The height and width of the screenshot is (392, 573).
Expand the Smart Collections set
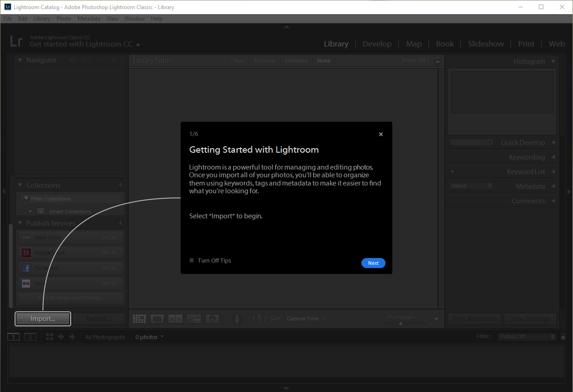point(31,211)
